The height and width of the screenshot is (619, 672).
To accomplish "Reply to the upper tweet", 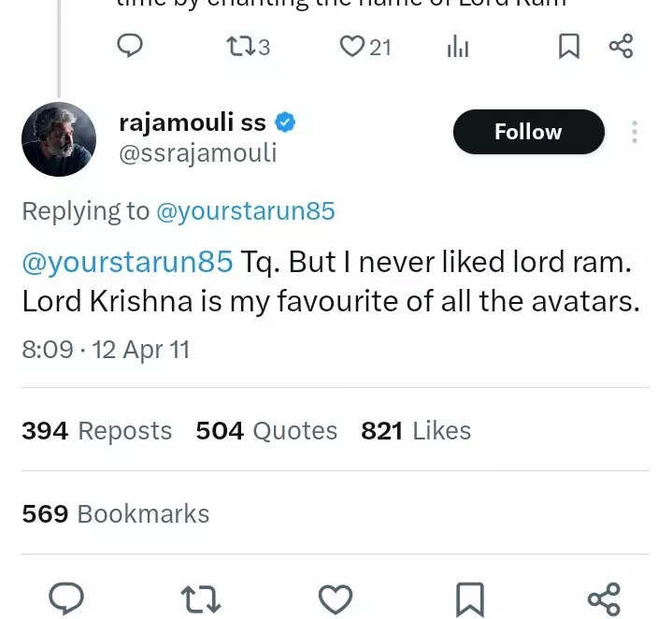I will (x=130, y=45).
